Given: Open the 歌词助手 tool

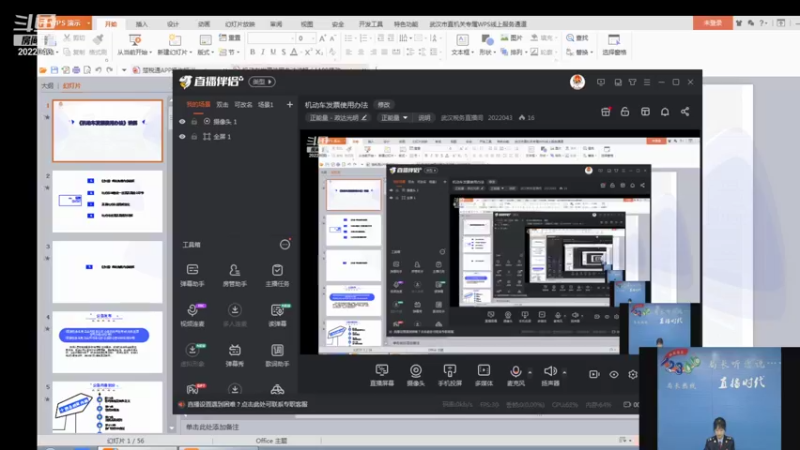Looking at the screenshot, I should (277, 355).
